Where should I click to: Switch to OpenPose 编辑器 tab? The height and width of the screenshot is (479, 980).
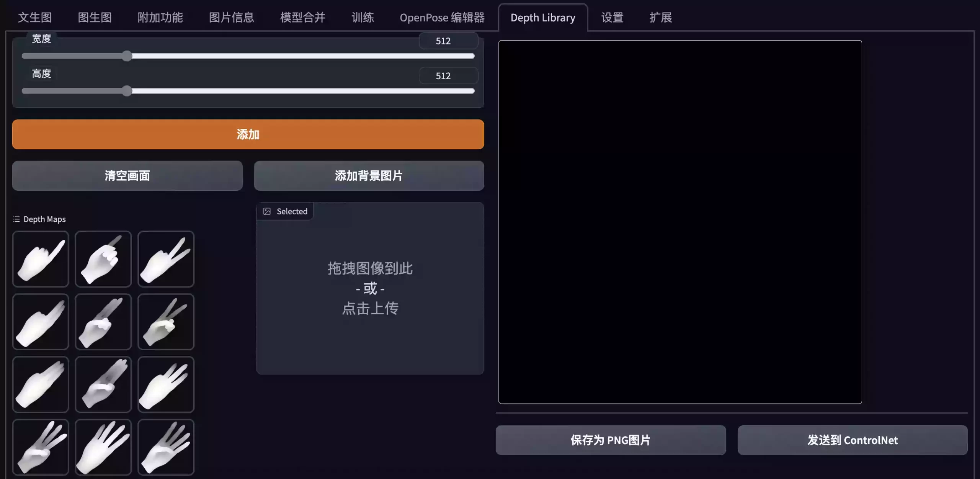coord(442,17)
